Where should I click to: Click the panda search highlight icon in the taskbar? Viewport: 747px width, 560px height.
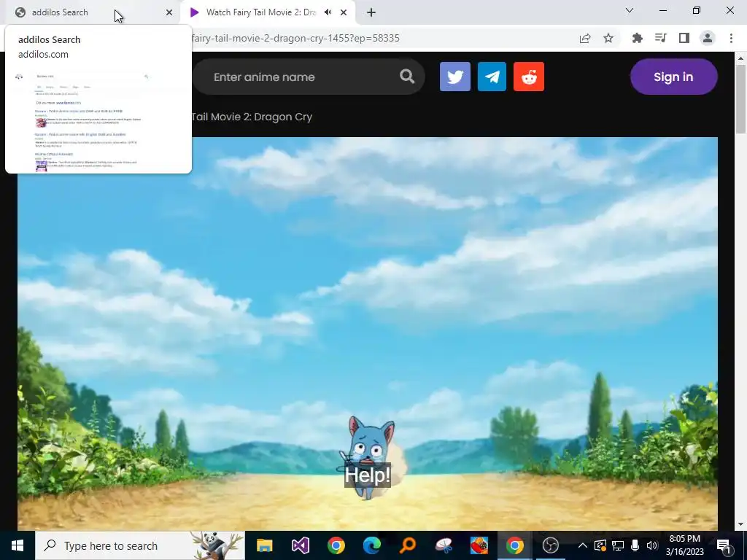(x=217, y=545)
